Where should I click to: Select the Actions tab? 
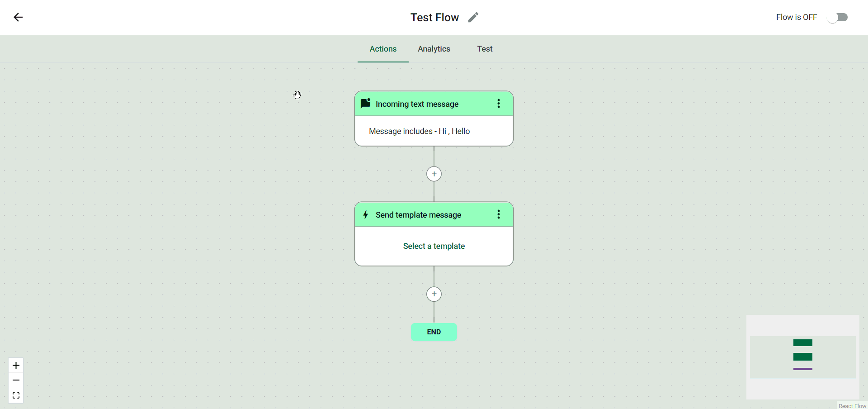[383, 49]
